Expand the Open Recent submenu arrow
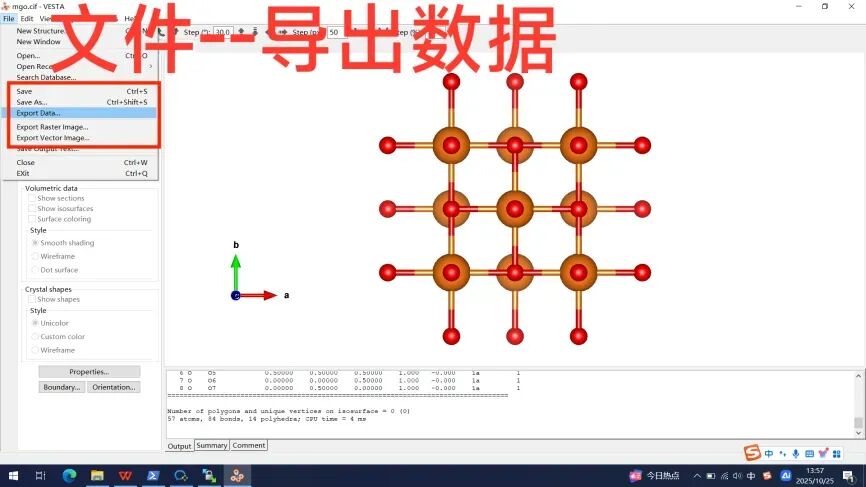The width and height of the screenshot is (866, 487). tap(151, 66)
